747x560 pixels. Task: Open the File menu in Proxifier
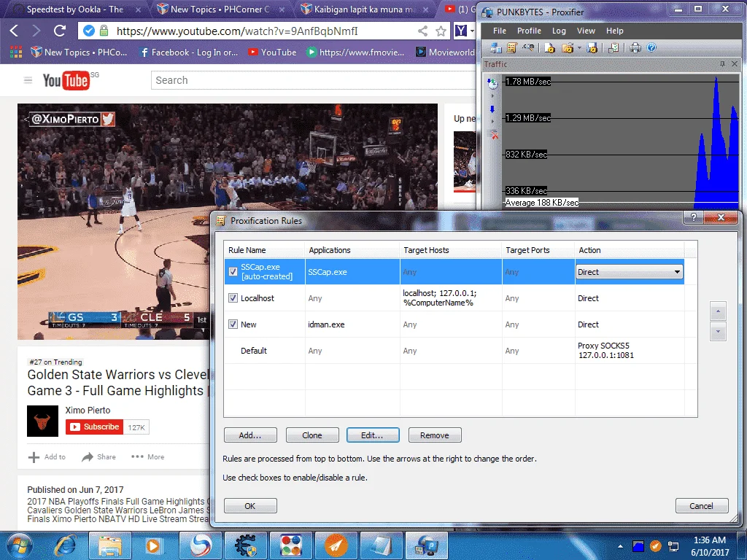pos(499,31)
